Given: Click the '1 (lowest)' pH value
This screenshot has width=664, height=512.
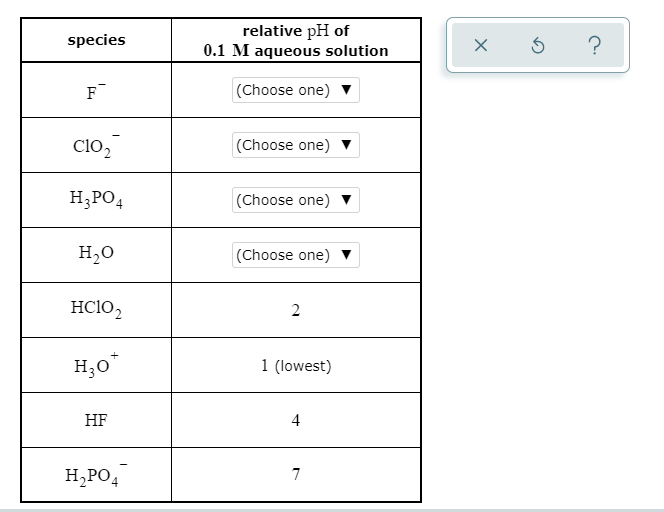Looking at the screenshot, I should click(x=296, y=365).
